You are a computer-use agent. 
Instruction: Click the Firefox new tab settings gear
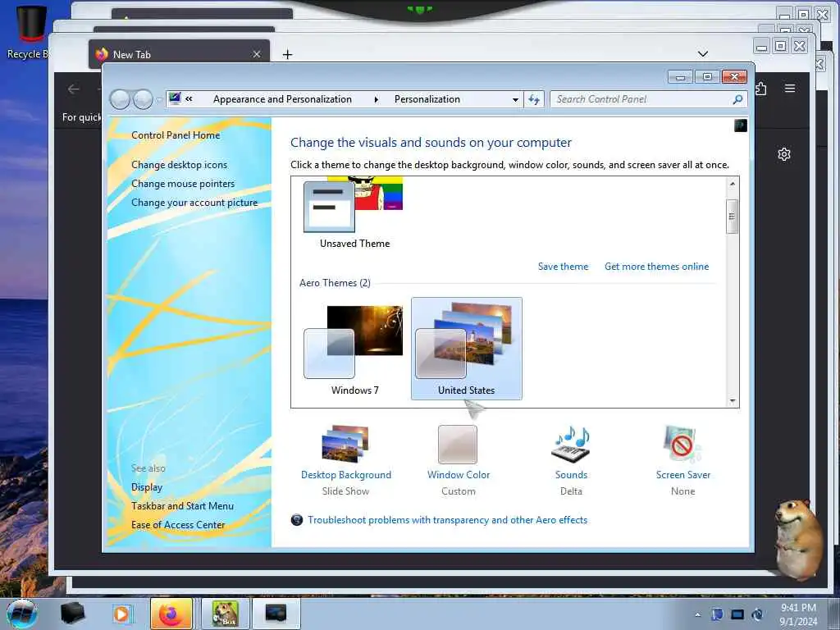pyautogui.click(x=783, y=154)
